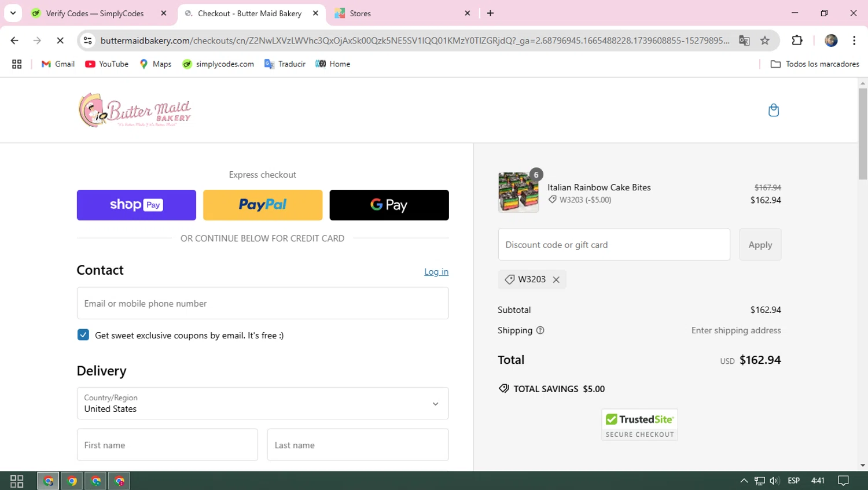Image resolution: width=868 pixels, height=490 pixels.
Task: Open the notification center icon
Action: tap(844, 481)
